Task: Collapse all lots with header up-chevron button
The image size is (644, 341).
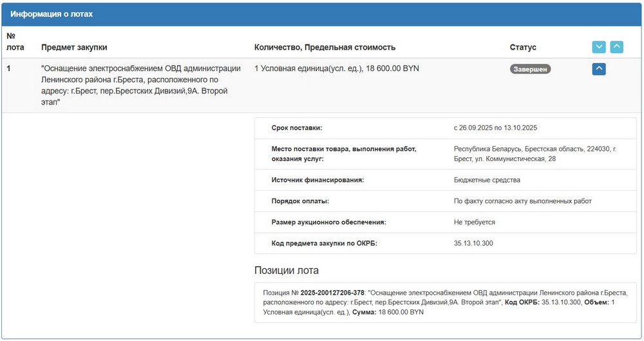Action: pos(616,47)
